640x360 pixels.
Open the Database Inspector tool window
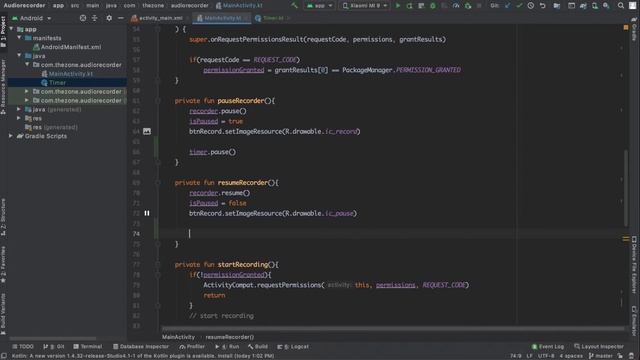[141, 347]
